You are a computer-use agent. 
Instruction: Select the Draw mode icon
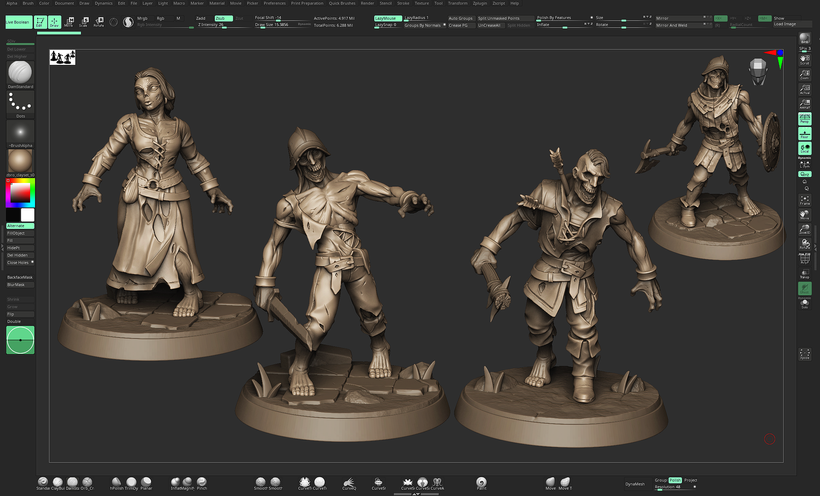click(55, 20)
